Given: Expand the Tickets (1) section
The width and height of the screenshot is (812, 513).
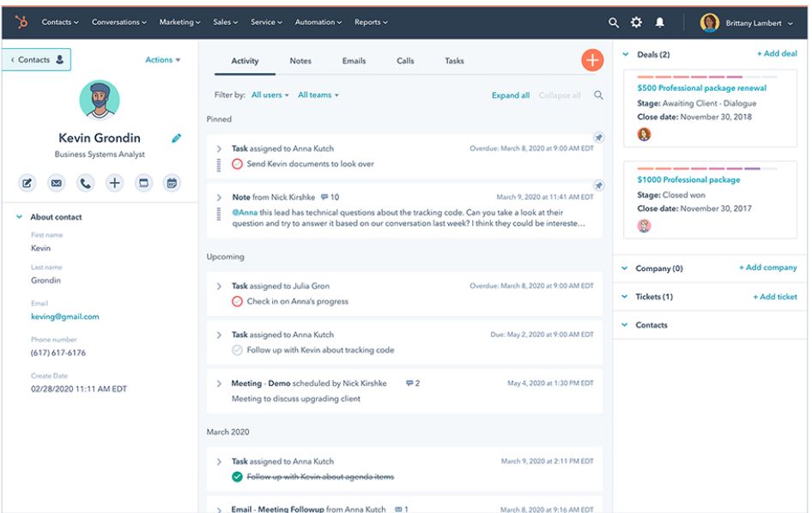Looking at the screenshot, I should [x=625, y=297].
